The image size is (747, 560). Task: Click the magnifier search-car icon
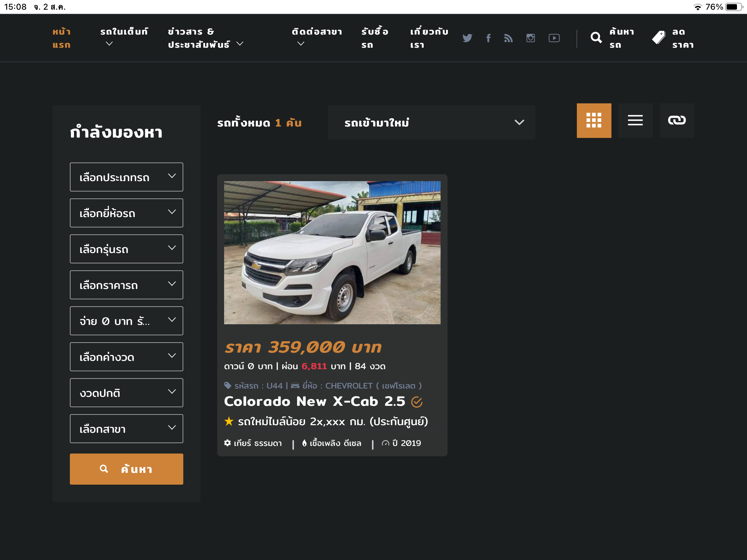click(x=596, y=38)
